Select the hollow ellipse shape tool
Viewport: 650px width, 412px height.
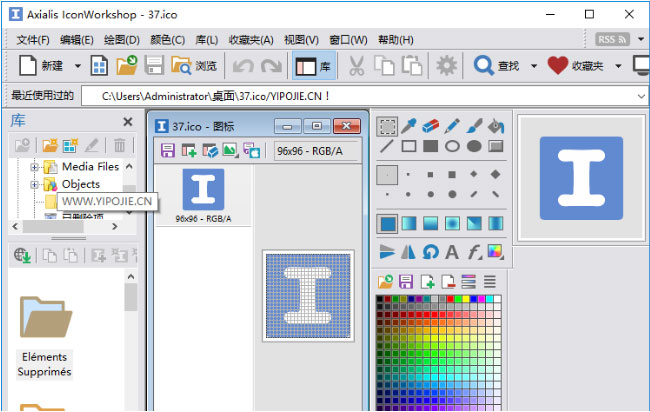[x=452, y=146]
